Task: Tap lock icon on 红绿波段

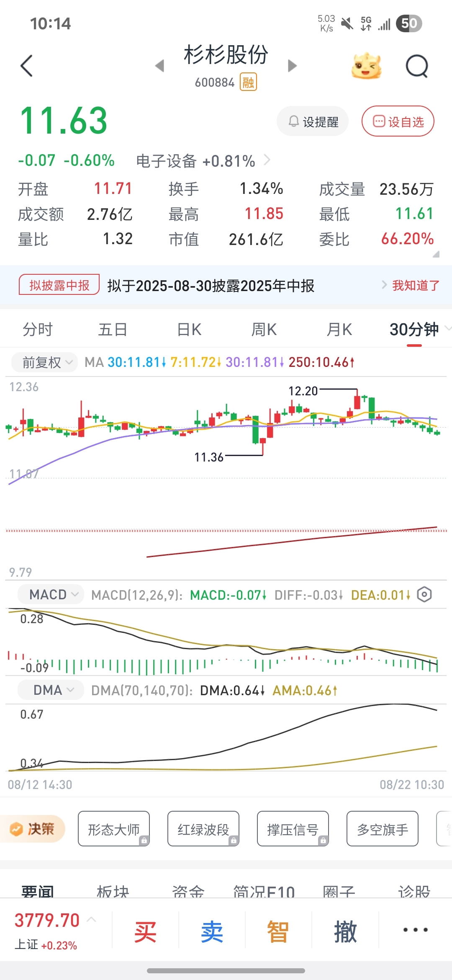Action: (234, 840)
